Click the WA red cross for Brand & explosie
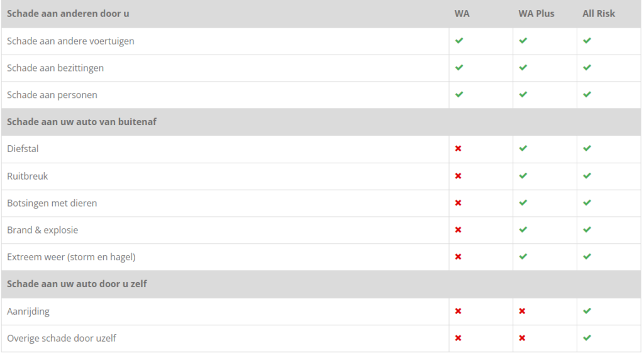 click(458, 230)
